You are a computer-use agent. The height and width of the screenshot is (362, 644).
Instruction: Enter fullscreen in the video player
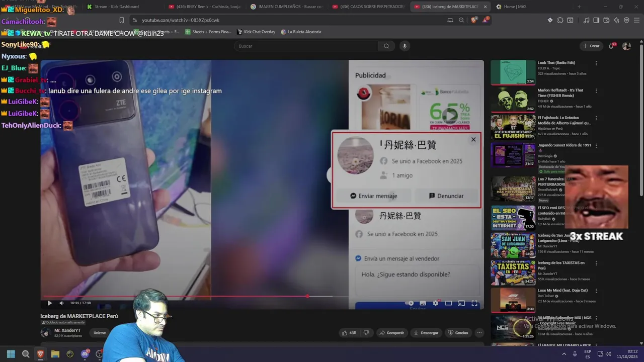click(x=474, y=303)
